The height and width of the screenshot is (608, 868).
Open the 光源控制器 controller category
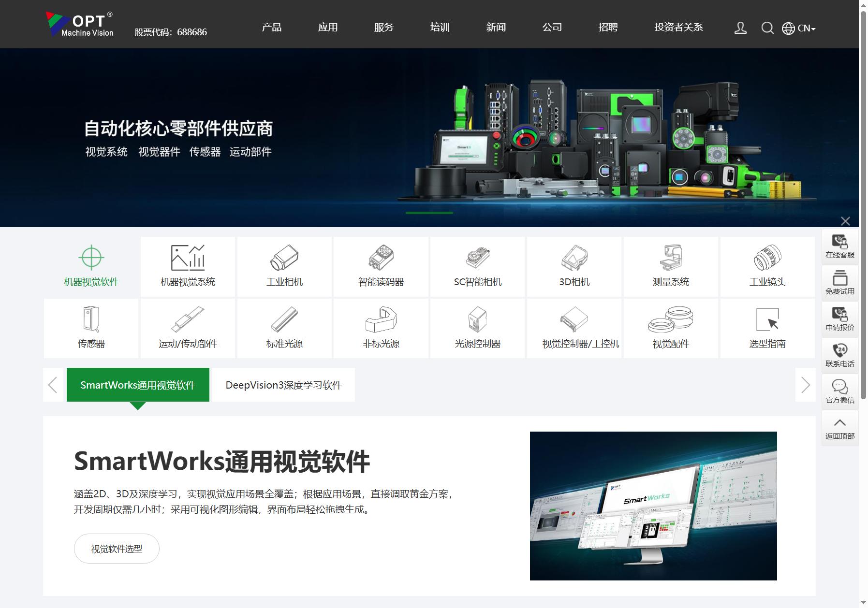pos(478,328)
